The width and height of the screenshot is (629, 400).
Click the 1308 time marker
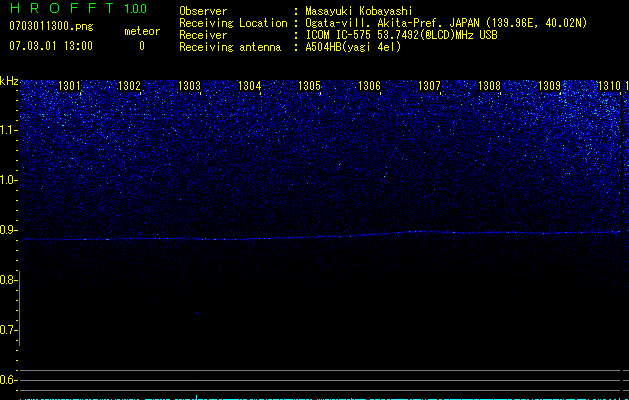point(489,86)
